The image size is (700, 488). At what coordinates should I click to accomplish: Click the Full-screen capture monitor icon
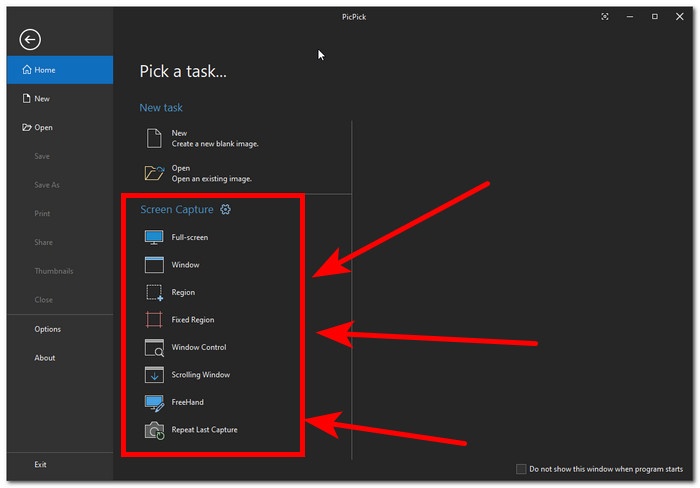(x=154, y=238)
